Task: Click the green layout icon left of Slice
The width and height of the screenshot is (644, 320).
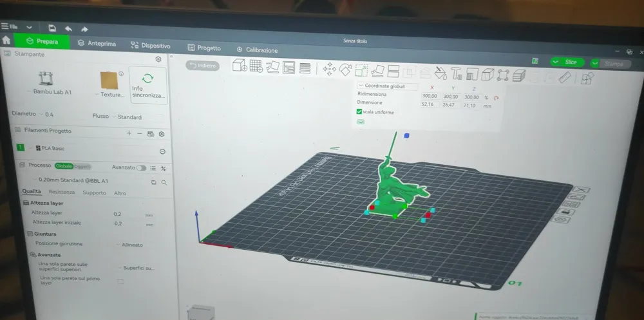Action: (x=535, y=61)
